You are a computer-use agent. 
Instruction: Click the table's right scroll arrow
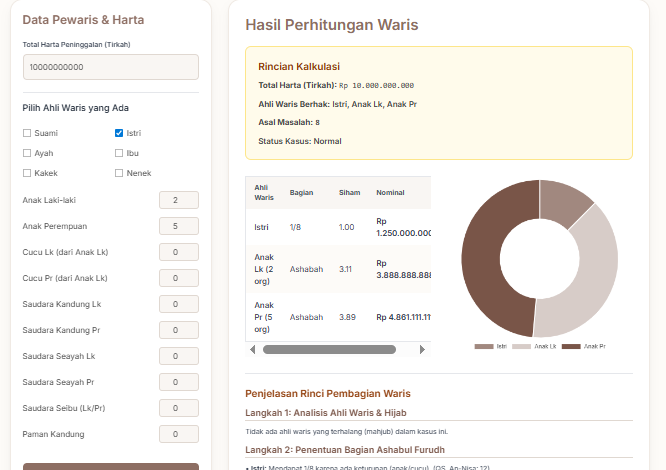click(423, 349)
